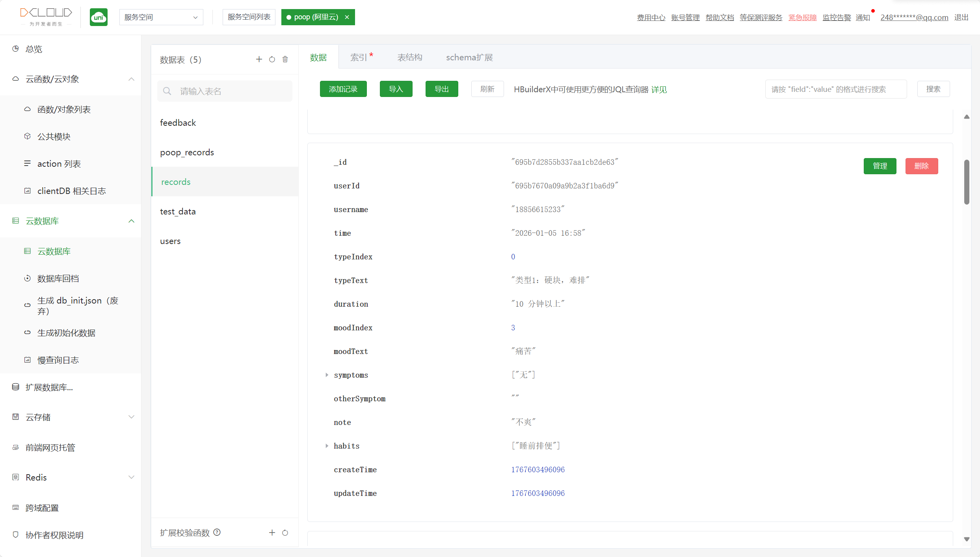Image resolution: width=980 pixels, height=557 pixels.
Task: Click the scroll down arrow of records list
Action: pos(967,539)
